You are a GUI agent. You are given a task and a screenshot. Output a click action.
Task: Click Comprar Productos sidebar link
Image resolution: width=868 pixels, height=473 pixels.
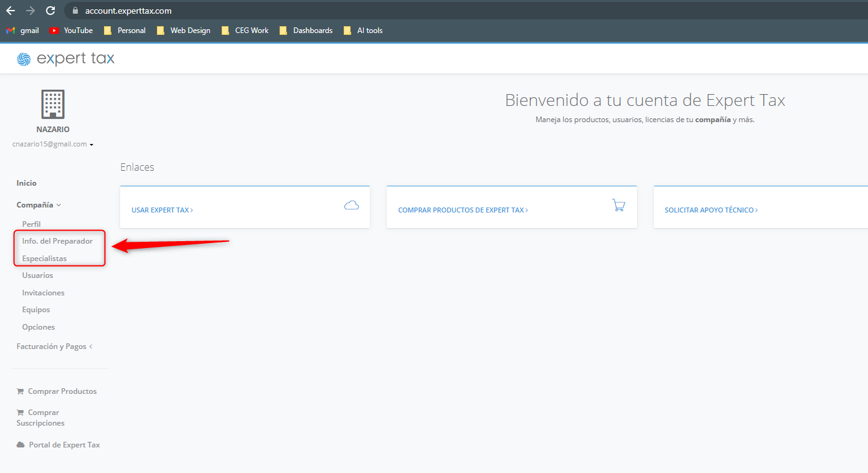62,391
